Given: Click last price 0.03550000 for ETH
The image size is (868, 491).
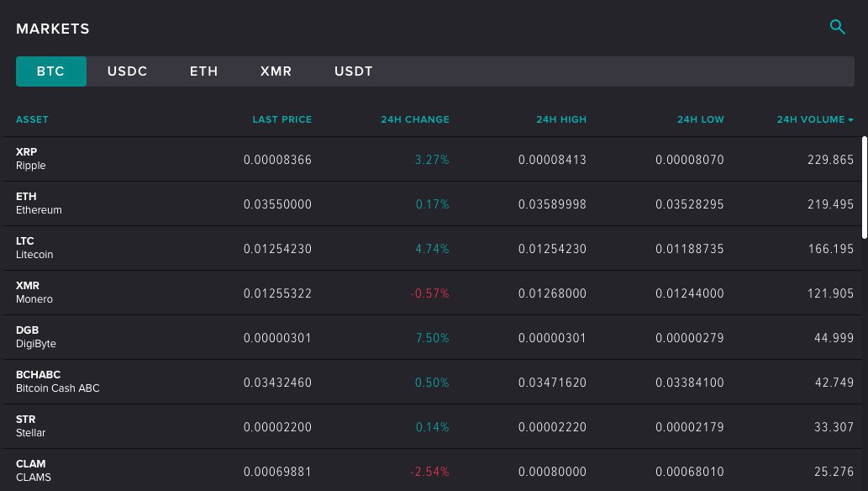Looking at the screenshot, I should 277,204.
